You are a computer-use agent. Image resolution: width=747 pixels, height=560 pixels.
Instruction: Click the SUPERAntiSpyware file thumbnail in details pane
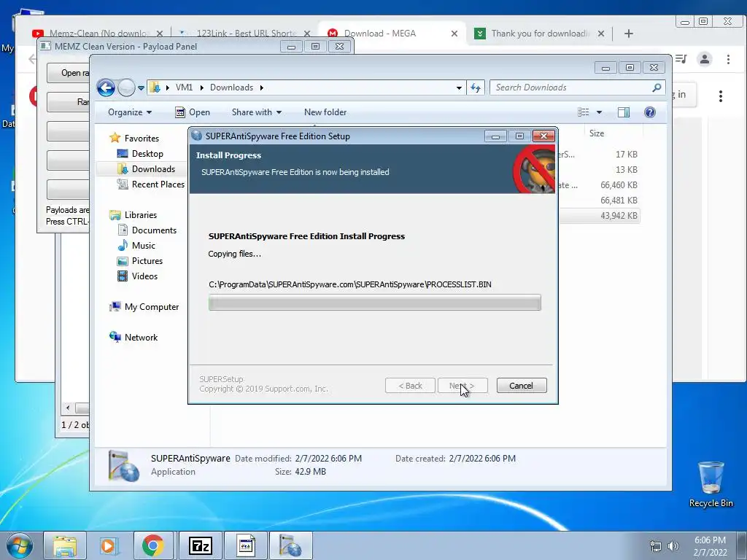coord(123,466)
